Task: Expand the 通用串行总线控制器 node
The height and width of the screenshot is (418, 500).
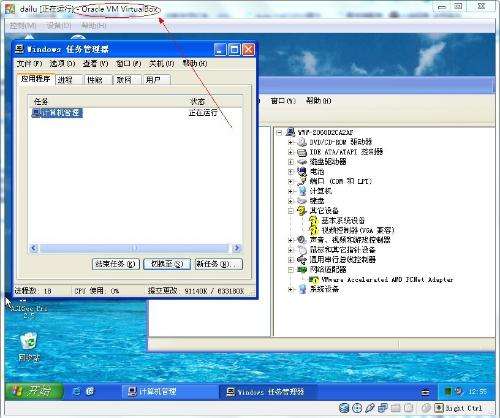Action: 291,259
